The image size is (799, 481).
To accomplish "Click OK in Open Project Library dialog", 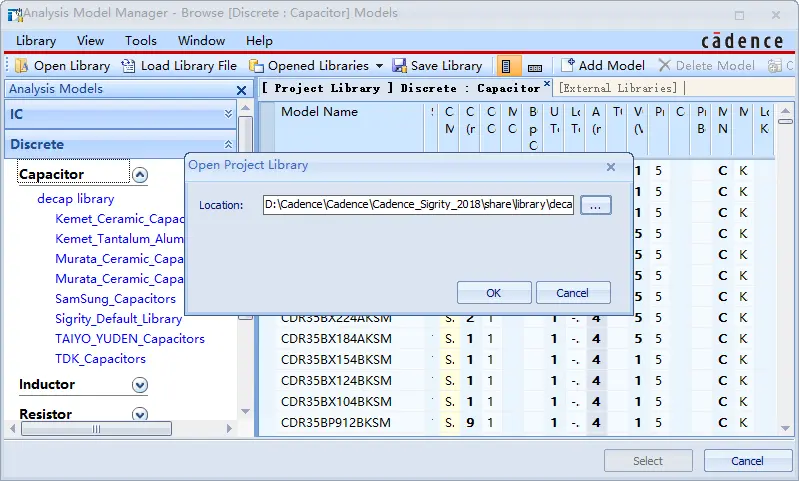I will (494, 293).
